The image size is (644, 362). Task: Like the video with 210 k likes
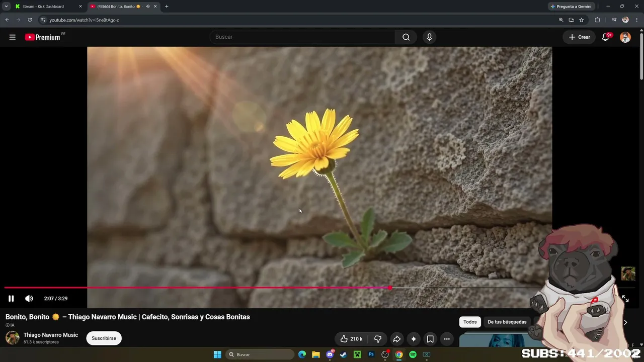coord(351,339)
